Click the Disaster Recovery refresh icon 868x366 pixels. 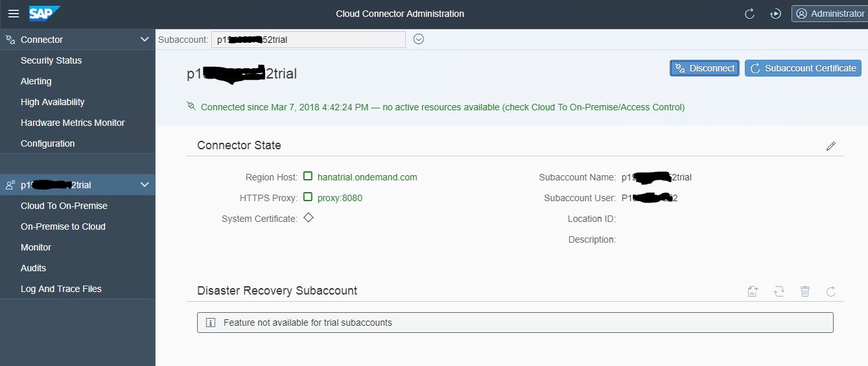(x=831, y=291)
